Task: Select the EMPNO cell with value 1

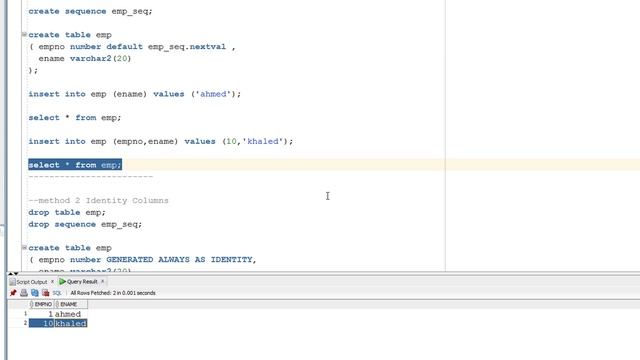Action: [41, 314]
